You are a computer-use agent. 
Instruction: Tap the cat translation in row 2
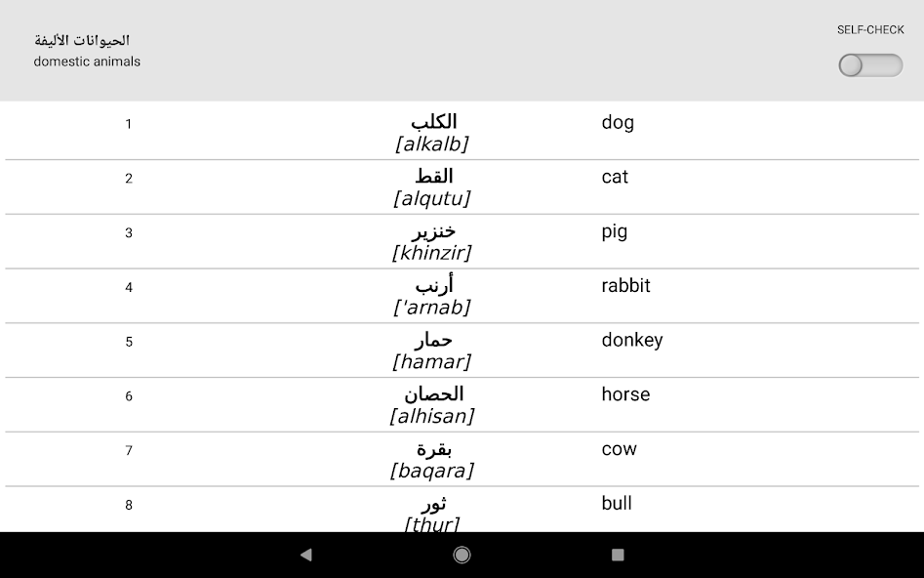615,177
